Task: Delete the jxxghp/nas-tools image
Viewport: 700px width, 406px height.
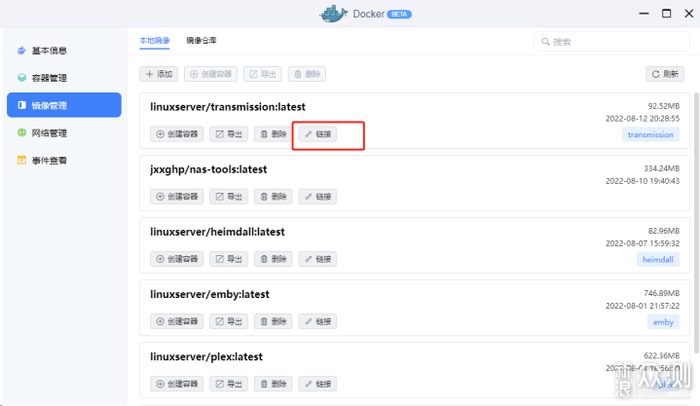Action: [x=273, y=197]
